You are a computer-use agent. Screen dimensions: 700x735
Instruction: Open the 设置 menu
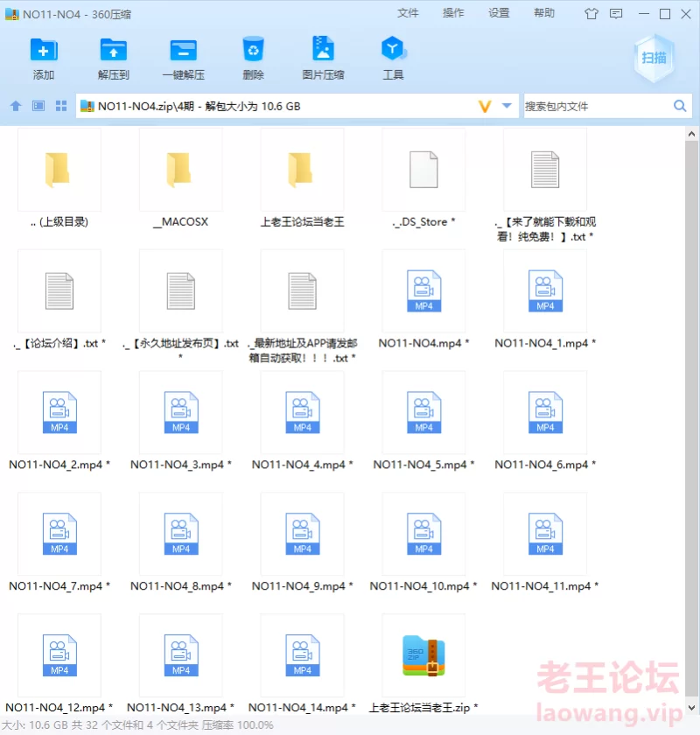499,13
